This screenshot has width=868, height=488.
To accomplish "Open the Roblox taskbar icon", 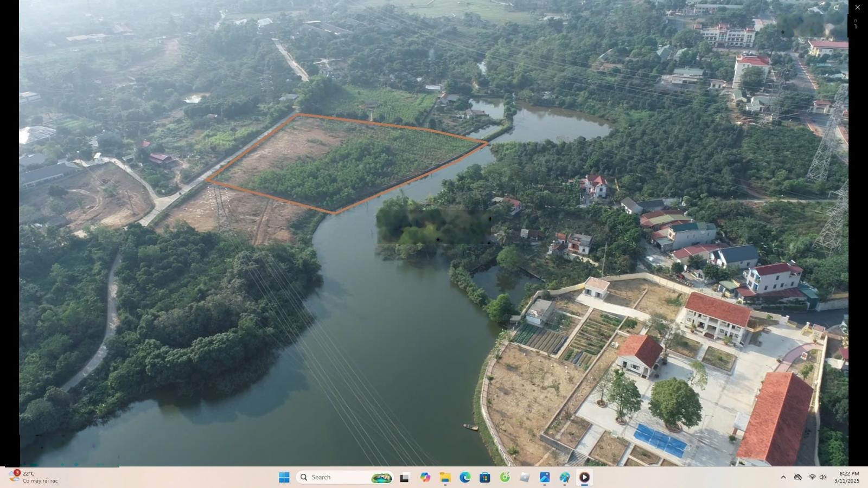I will pyautogui.click(x=525, y=477).
